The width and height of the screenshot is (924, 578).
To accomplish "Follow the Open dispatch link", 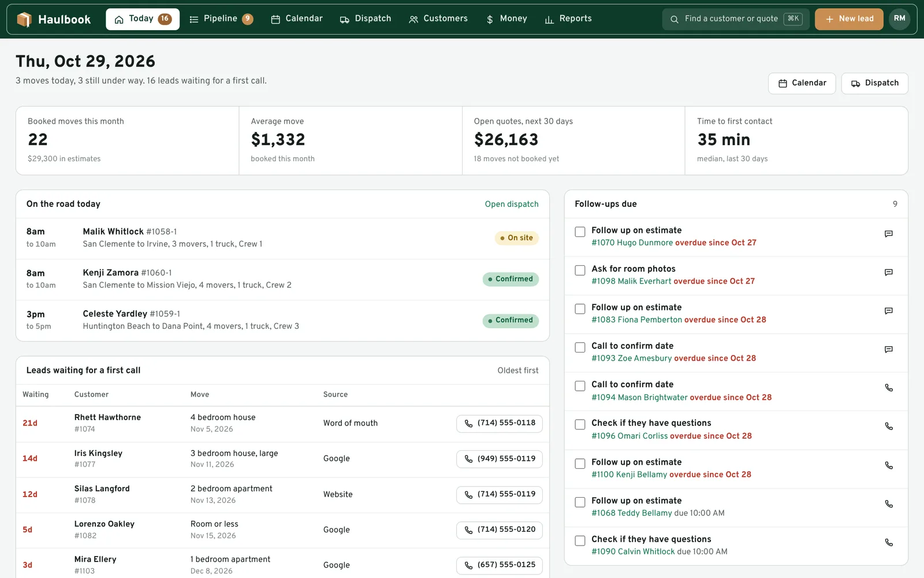I will [x=512, y=204].
